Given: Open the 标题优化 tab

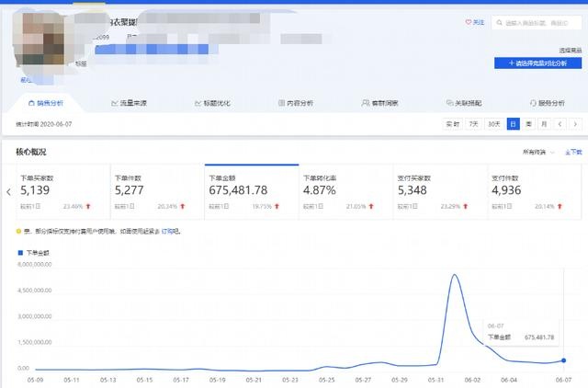Looking at the screenshot, I should pos(212,103).
